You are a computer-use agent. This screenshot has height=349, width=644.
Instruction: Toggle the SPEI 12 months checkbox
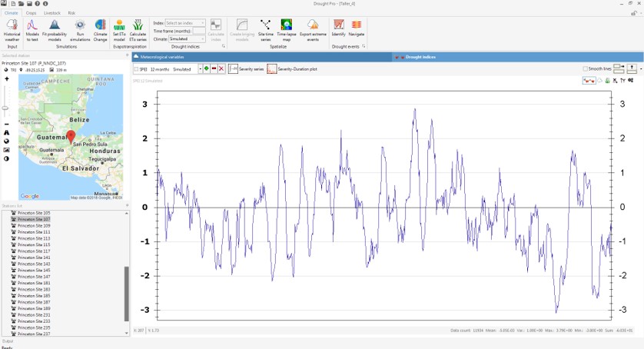136,69
